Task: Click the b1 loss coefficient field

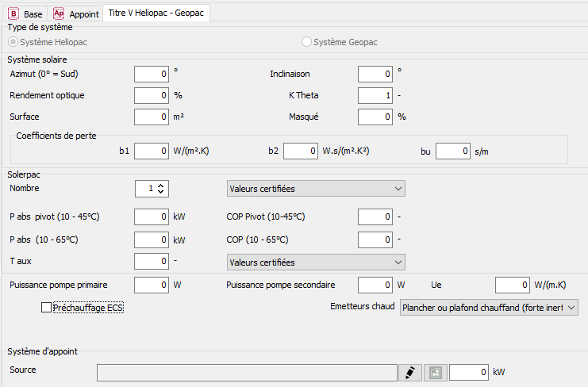Action: coord(152,150)
